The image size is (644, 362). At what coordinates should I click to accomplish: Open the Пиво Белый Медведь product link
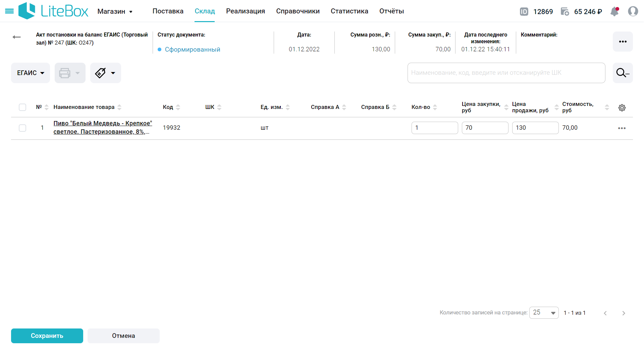[x=103, y=128]
